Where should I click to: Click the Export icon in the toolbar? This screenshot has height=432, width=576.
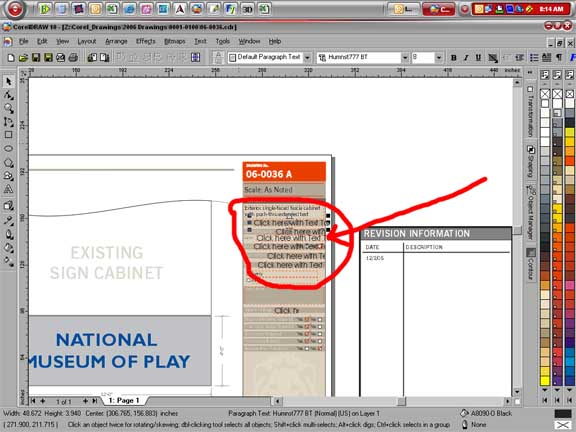[105, 58]
